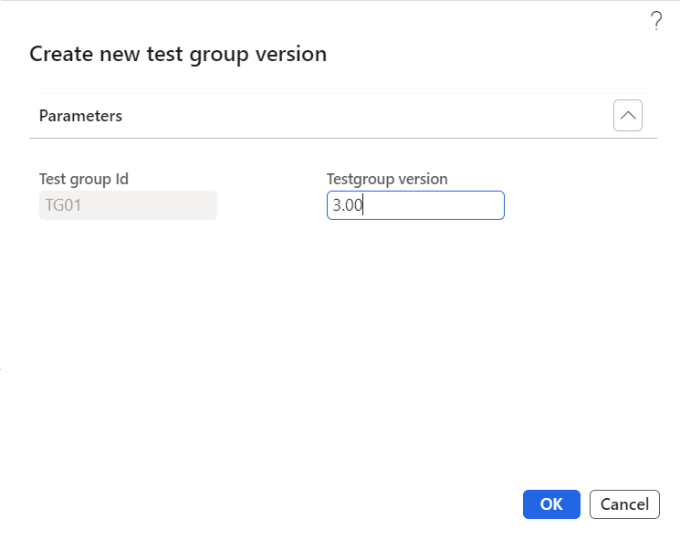Click the 'Test group Id' label
680x550 pixels.
coord(84,179)
